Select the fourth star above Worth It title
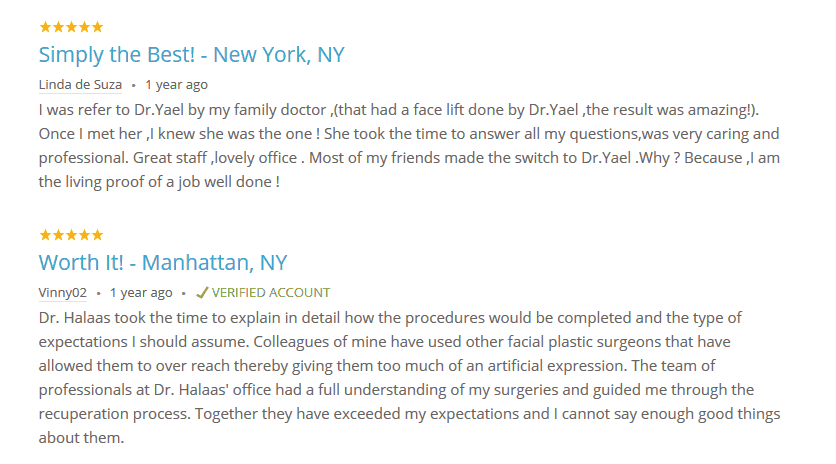Image resolution: width=836 pixels, height=464 pixels. pyautogui.click(x=84, y=235)
